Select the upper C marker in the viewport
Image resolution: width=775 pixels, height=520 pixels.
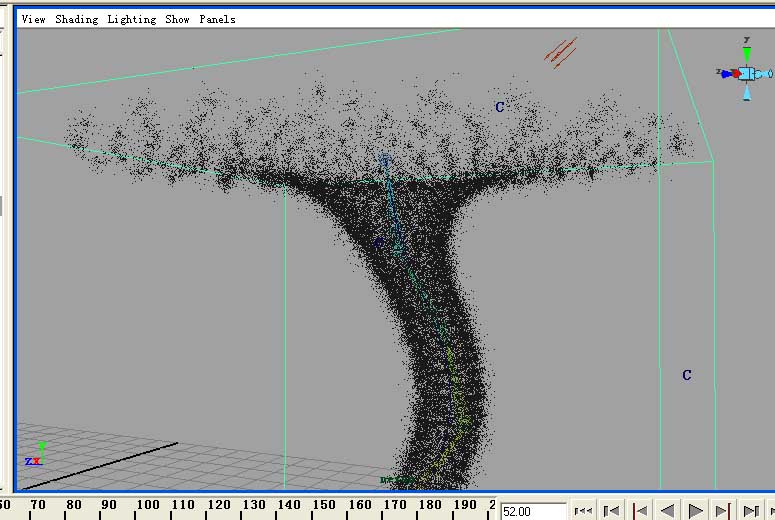tap(500, 107)
